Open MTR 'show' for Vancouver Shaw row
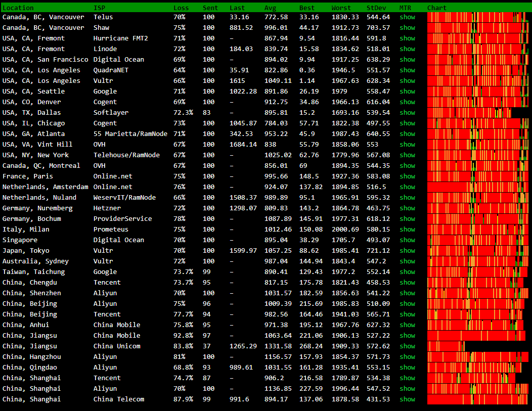Viewport: 532px width, 411px height. 407,27
